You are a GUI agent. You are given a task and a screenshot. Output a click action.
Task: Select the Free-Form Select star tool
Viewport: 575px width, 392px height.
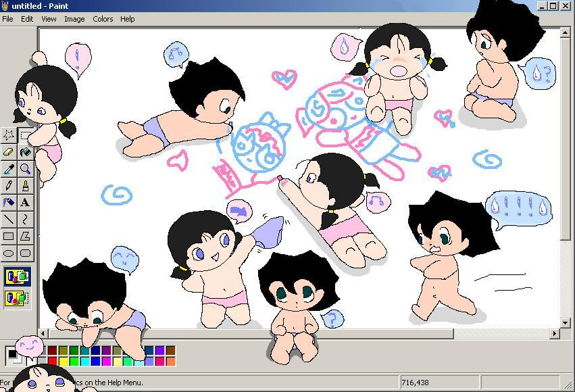(x=8, y=135)
